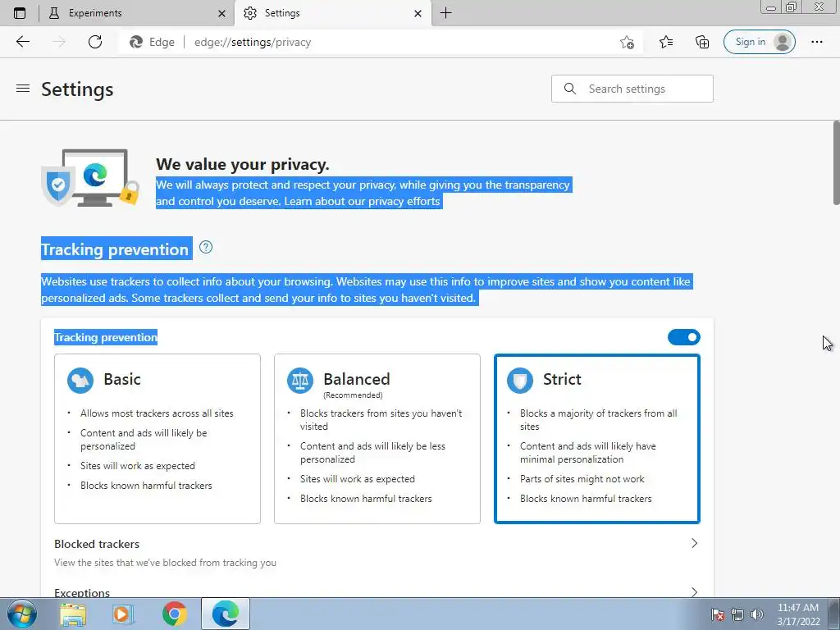840x630 pixels.
Task: Click the highlighted "Tracking prevention" section heading
Action: 115,249
